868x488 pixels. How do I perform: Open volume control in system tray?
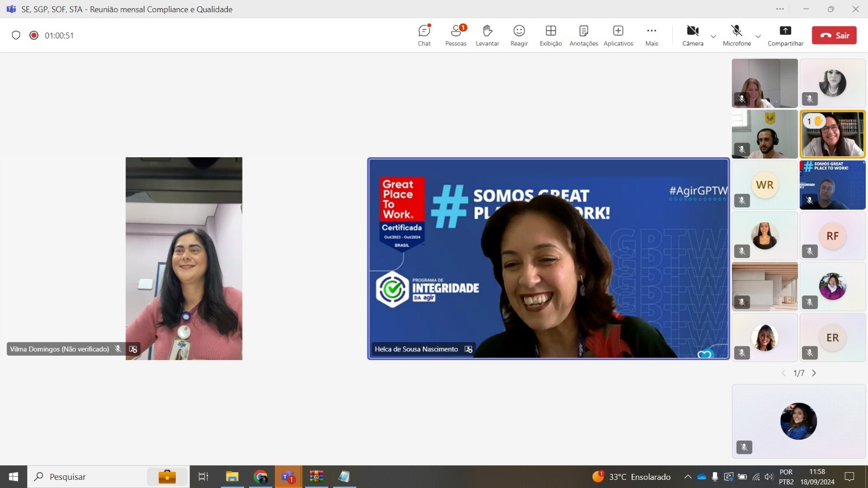click(769, 477)
